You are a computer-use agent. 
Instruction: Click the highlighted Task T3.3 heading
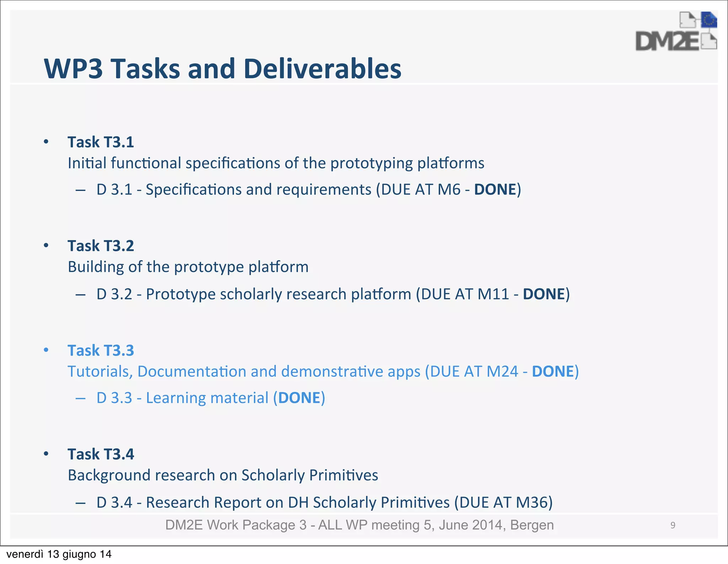pyautogui.click(x=101, y=350)
